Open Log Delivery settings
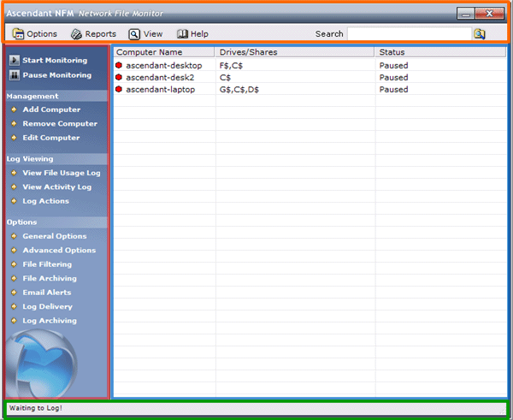 (47, 306)
